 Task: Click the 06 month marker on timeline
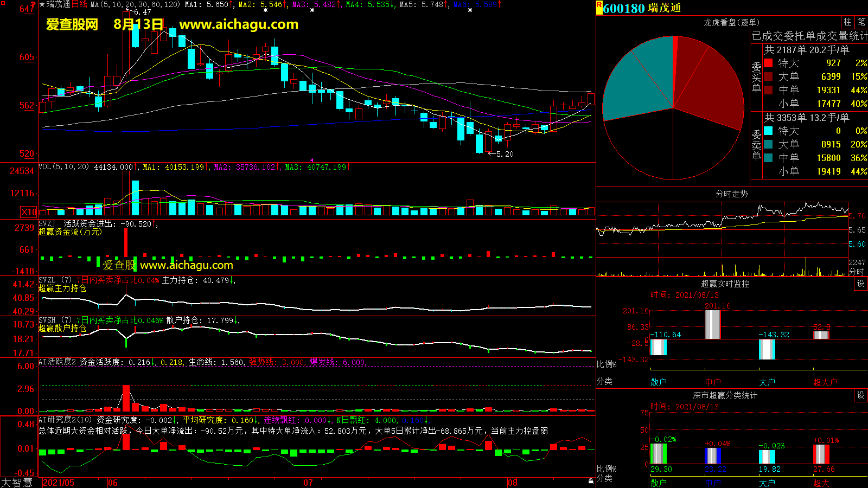tap(113, 483)
